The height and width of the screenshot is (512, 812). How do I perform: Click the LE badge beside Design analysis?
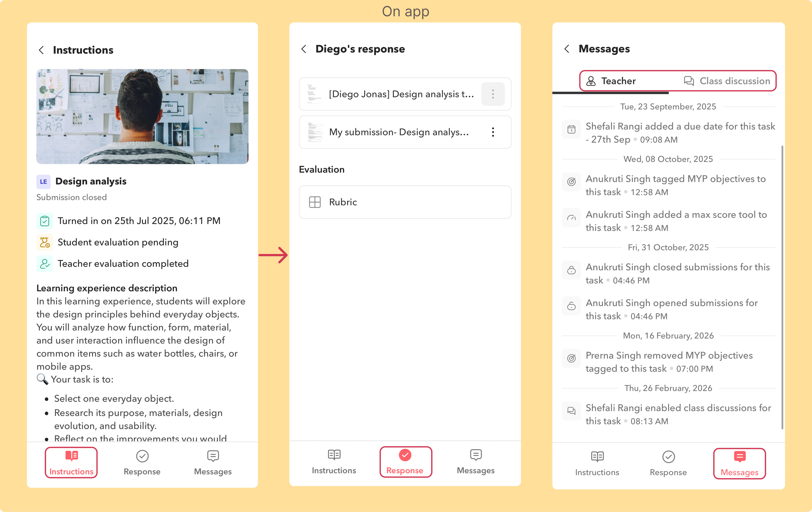tap(43, 182)
